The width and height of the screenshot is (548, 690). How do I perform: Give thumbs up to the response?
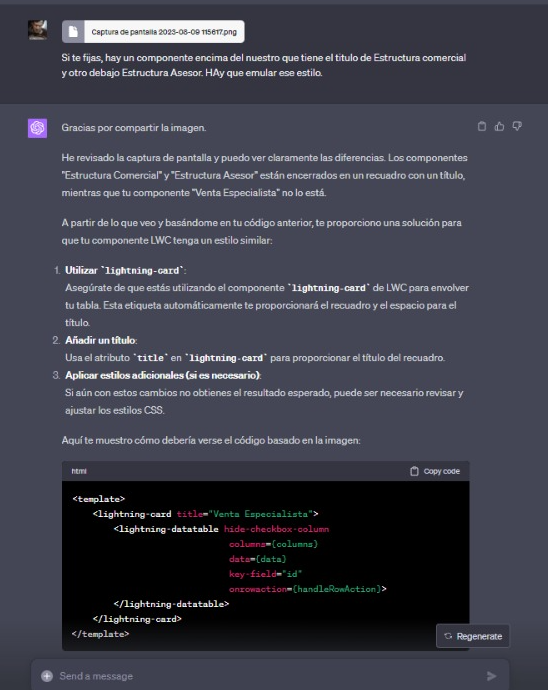point(499,127)
